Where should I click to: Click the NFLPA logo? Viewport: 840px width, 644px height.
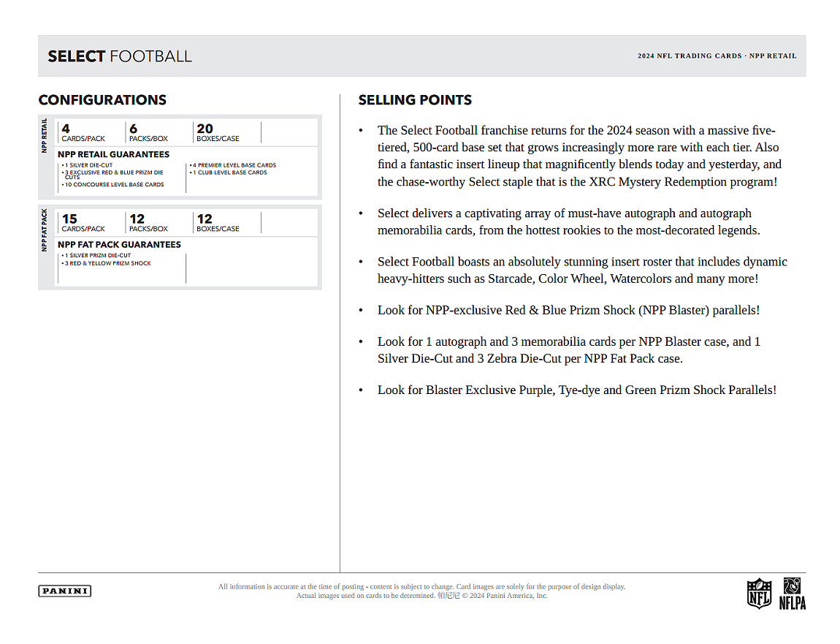(792, 593)
